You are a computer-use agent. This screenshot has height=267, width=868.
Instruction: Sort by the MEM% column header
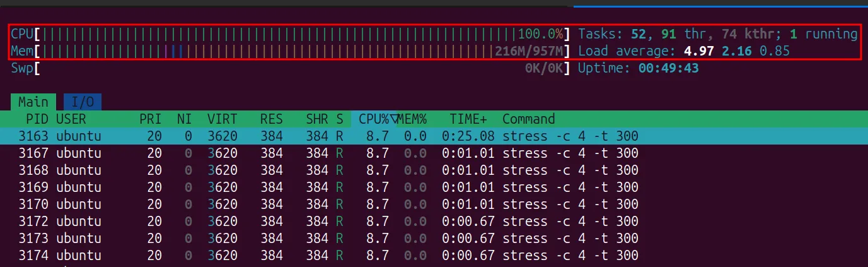412,119
